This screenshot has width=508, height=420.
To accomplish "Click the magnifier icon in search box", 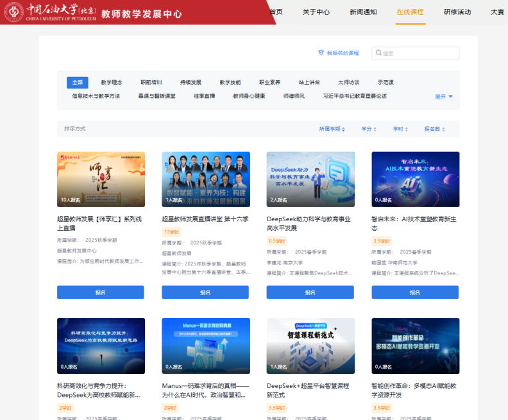I will [378, 53].
